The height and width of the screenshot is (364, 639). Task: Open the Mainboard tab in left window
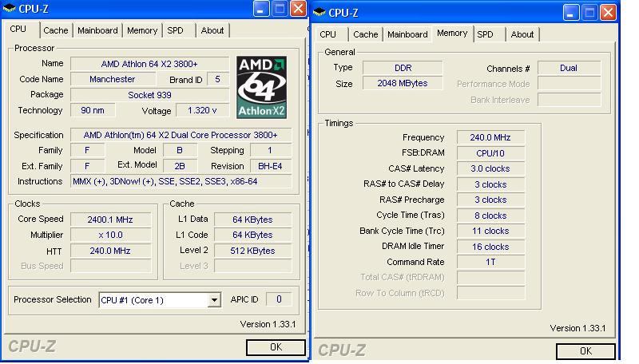[97, 30]
